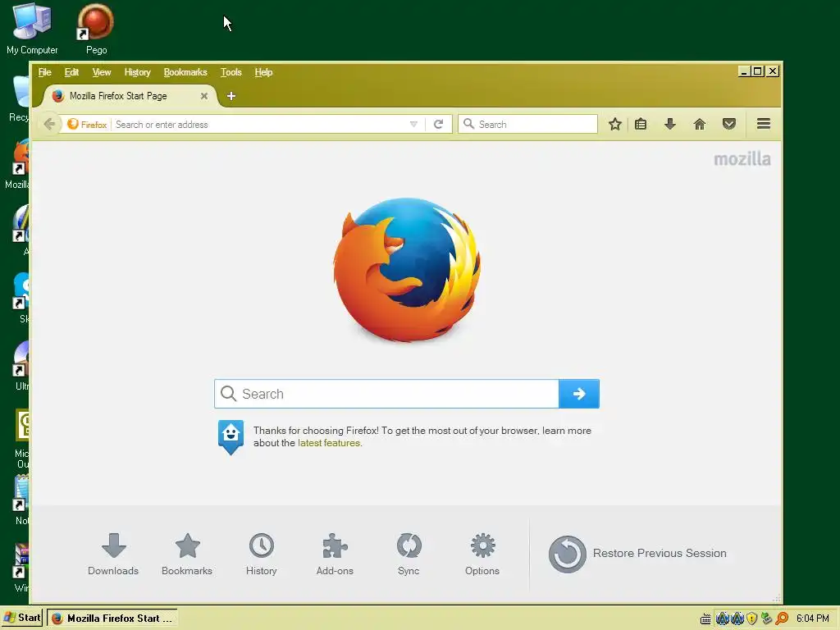Click the 6:04 PM taskbar clock
Image resolution: width=840 pixels, height=630 pixels.
pyautogui.click(x=813, y=619)
